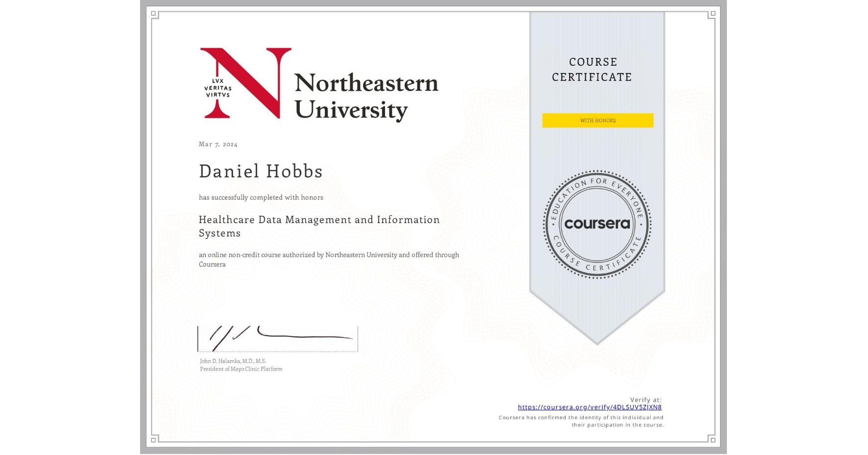Enable the honors completion statement line
This screenshot has height=455, width=868.
point(261,198)
